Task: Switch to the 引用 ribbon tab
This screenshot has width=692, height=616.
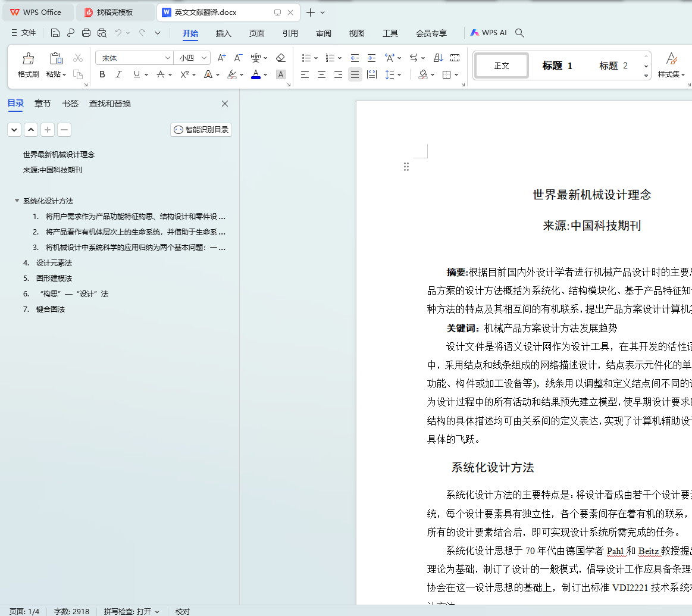Action: click(290, 33)
